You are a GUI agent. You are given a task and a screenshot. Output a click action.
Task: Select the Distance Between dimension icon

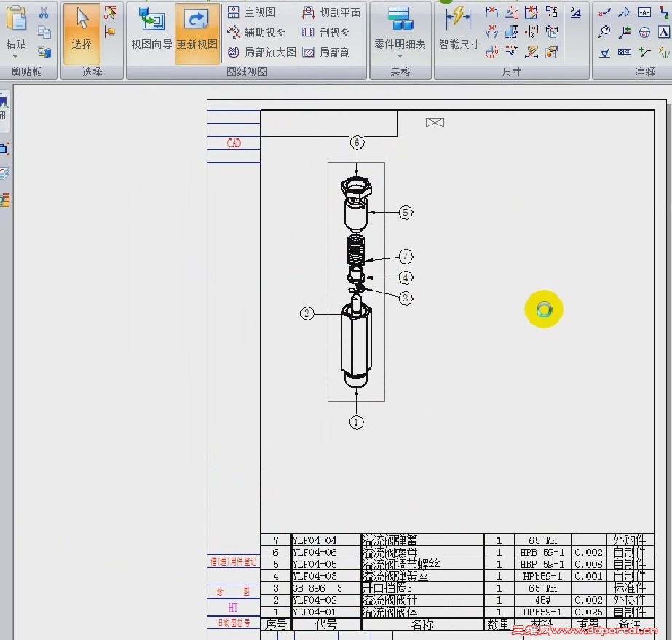coord(491,12)
